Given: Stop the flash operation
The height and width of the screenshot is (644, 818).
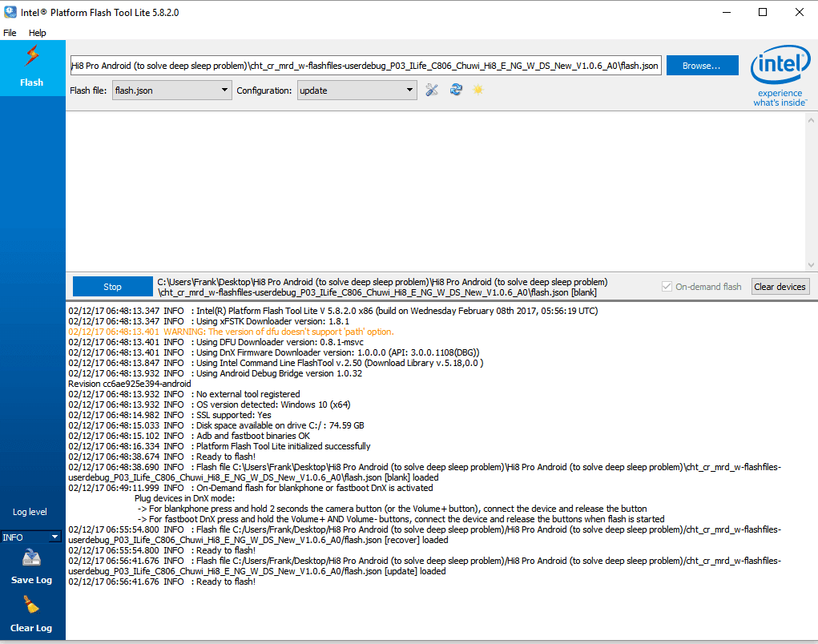Looking at the screenshot, I should (x=112, y=286).
